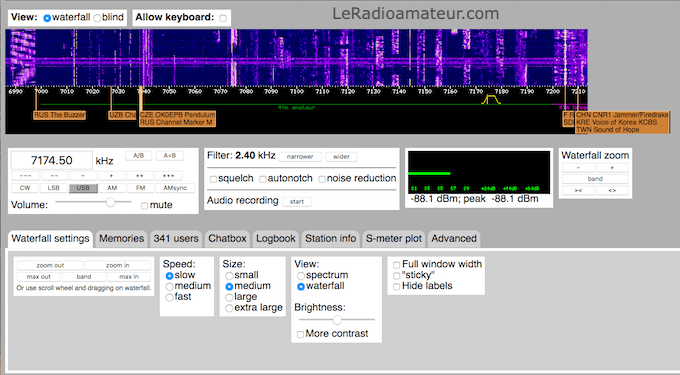This screenshot has height=375, width=680.
Task: Select the waterfall View radio at top
Action: [x=47, y=18]
